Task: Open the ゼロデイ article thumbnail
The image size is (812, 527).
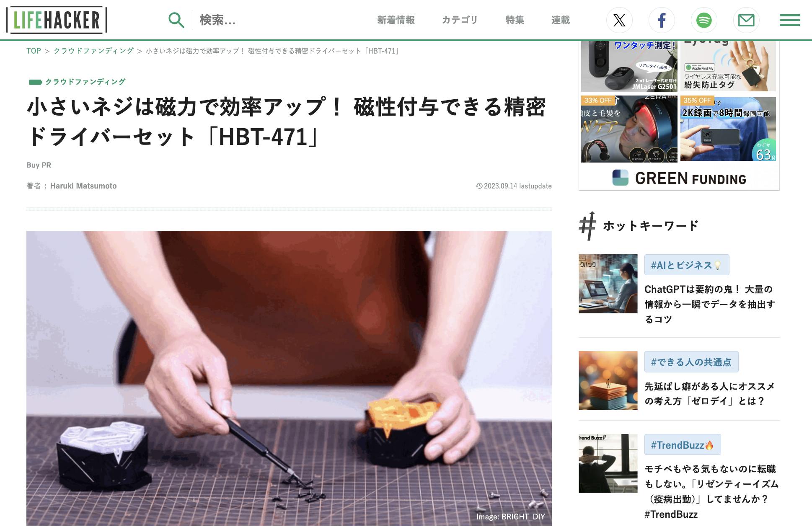Action: tap(608, 380)
